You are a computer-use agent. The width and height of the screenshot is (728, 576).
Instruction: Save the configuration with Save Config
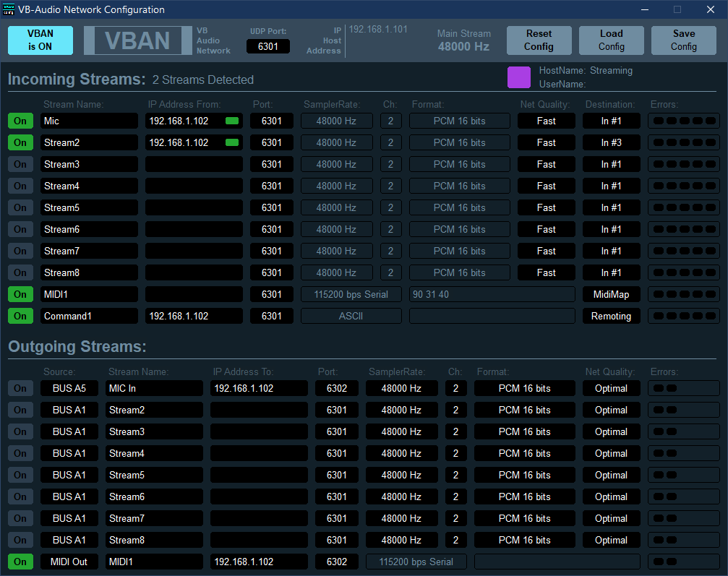pyautogui.click(x=683, y=40)
